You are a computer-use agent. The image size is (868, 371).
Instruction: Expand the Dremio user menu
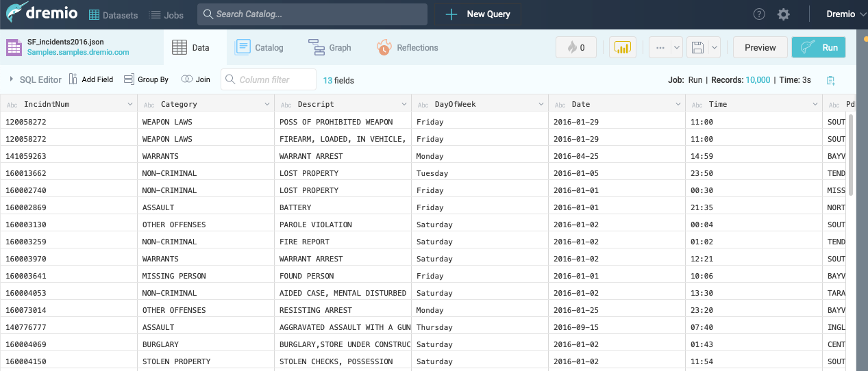click(x=845, y=14)
